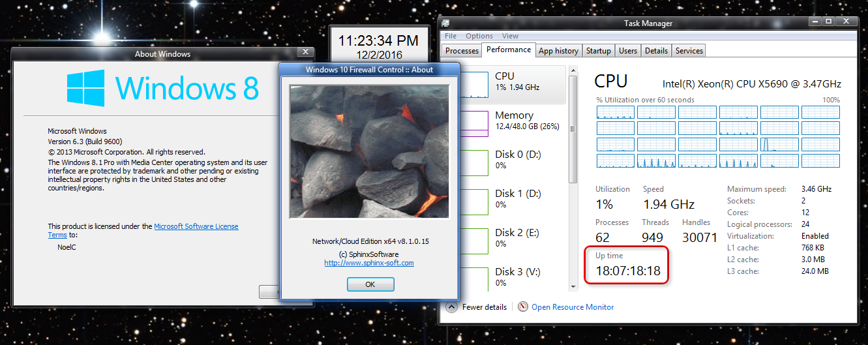Open the File menu in Task Manager

click(451, 36)
